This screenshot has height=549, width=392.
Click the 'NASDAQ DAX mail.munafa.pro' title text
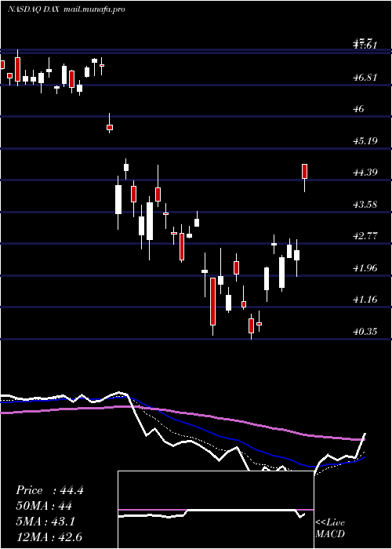click(66, 9)
